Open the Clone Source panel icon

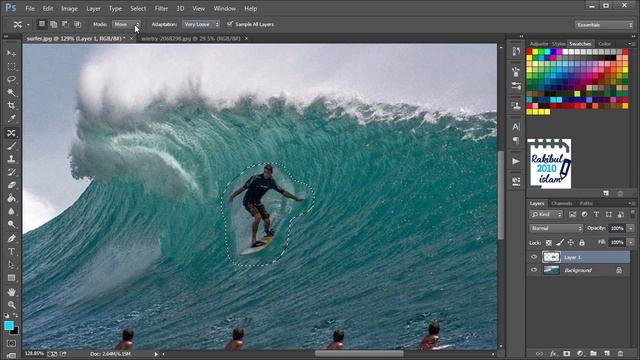[516, 106]
